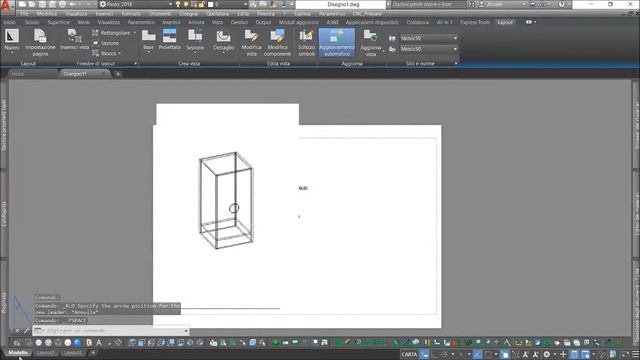Click the Aggiorna vista icon
Image resolution: width=640 pixels, height=360 pixels.
371,36
